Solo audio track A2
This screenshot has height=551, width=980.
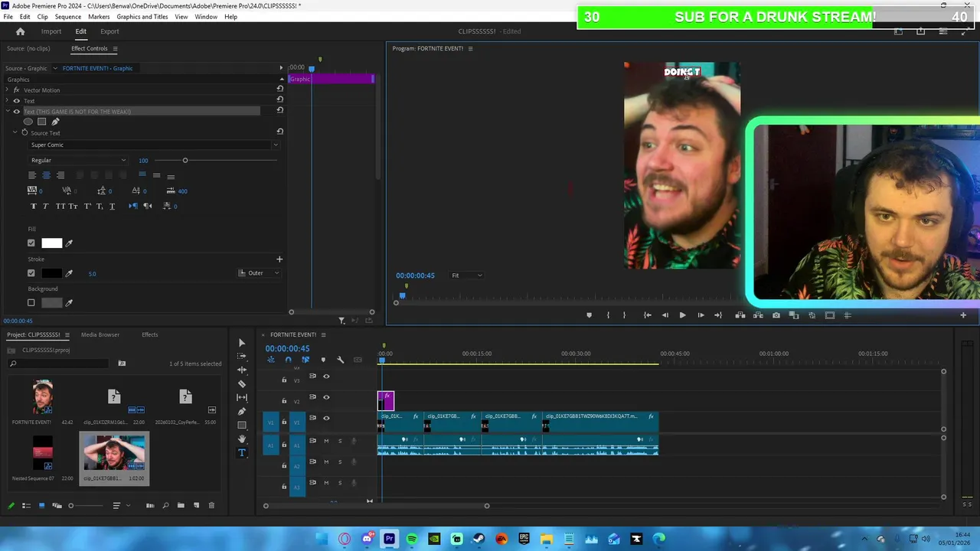click(x=340, y=461)
